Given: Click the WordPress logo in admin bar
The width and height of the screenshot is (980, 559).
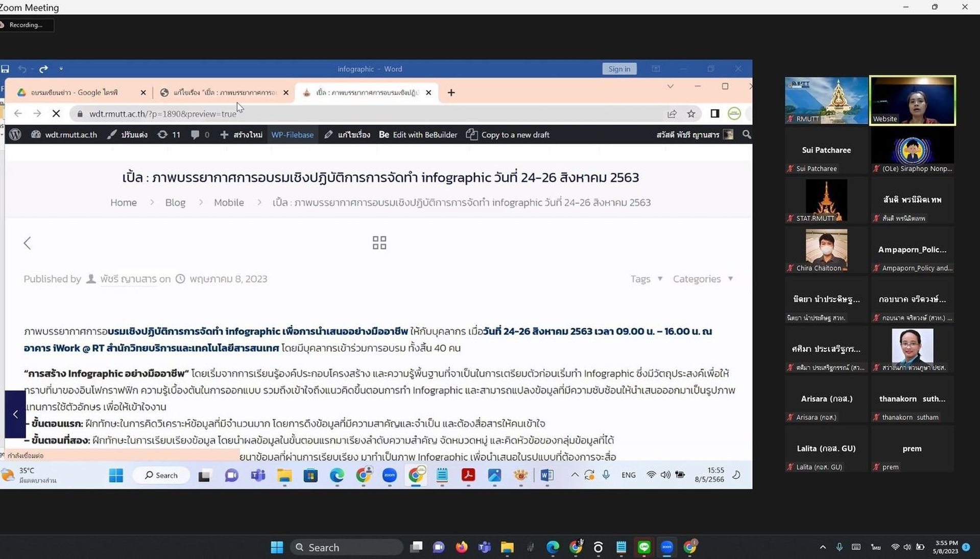Looking at the screenshot, I should point(15,135).
